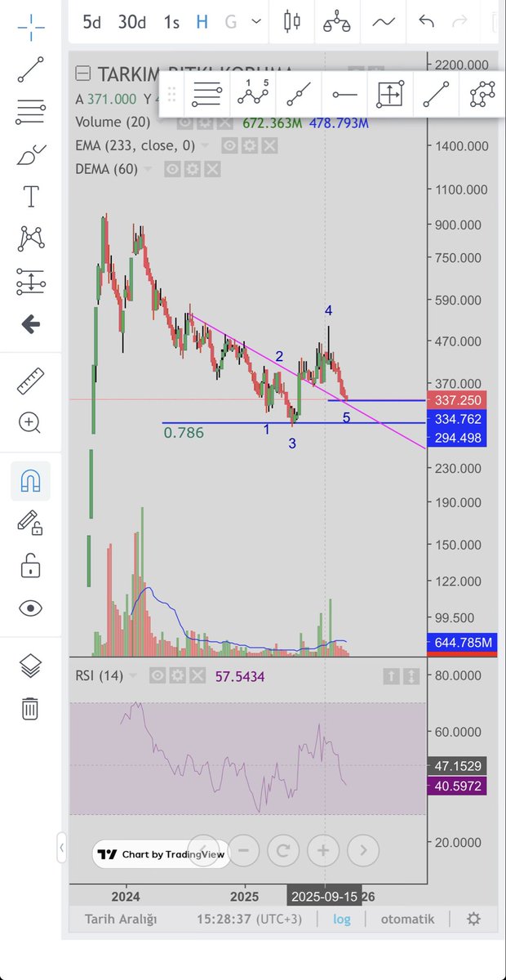Image resolution: width=506 pixels, height=980 pixels.
Task: Collapse the TARKIM legend box
Action: [x=82, y=74]
